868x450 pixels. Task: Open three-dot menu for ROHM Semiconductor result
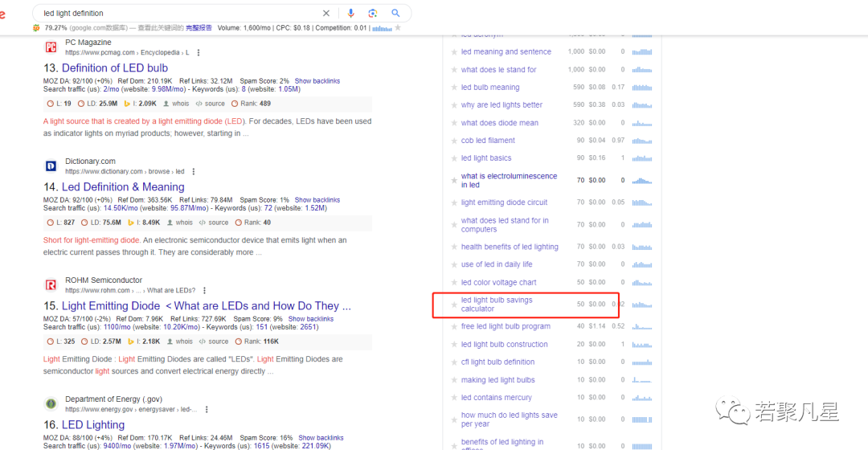(204, 291)
